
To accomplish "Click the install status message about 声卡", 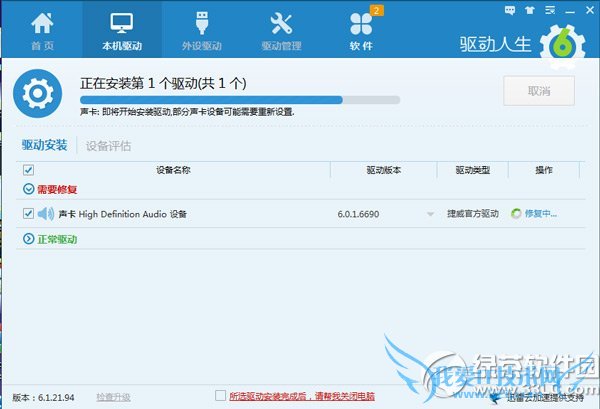I will [x=187, y=112].
